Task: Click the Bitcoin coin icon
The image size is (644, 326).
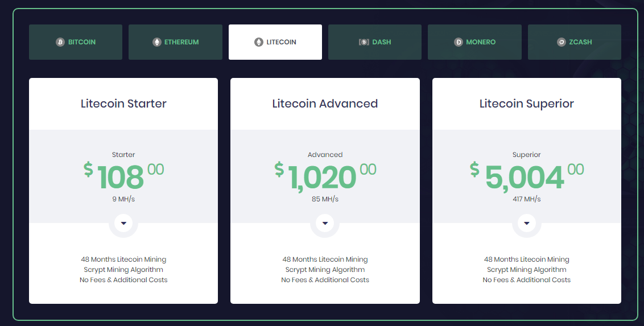Action: (x=60, y=42)
